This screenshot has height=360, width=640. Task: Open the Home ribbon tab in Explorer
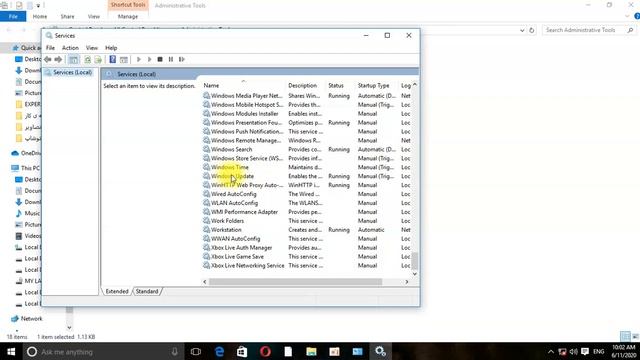pyautogui.click(x=40, y=16)
